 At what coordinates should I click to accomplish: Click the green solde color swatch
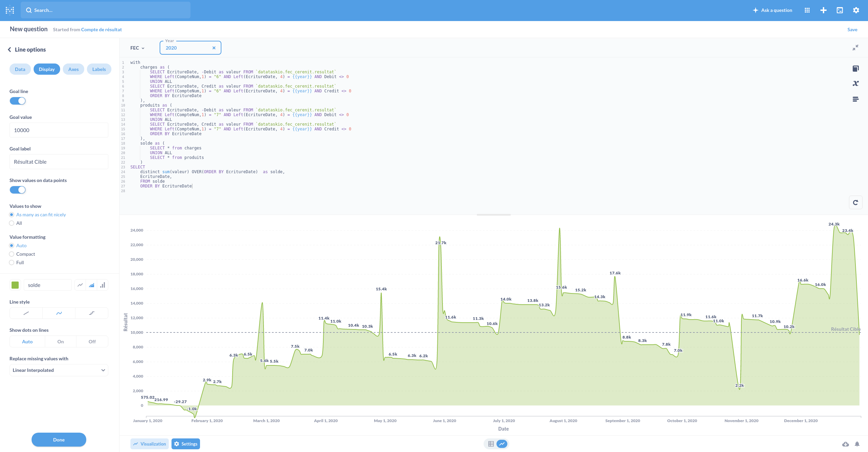(15, 285)
